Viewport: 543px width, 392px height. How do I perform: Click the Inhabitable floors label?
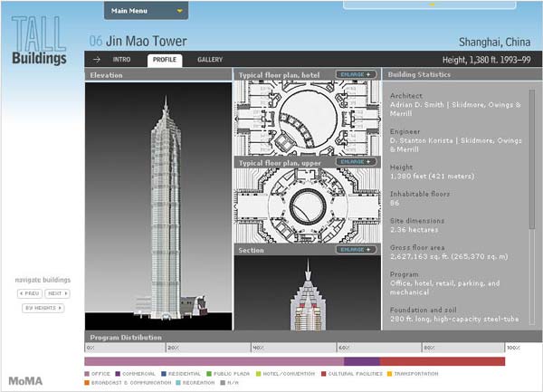click(420, 194)
